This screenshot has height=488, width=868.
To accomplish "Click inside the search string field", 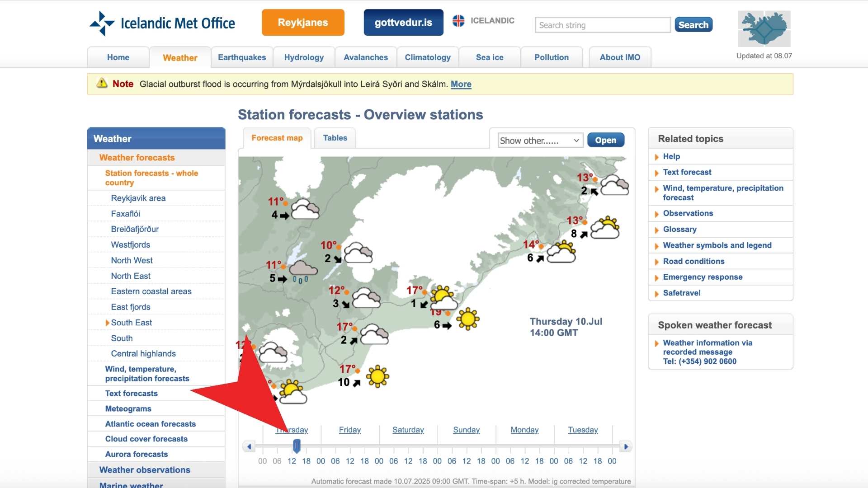I will tap(602, 25).
